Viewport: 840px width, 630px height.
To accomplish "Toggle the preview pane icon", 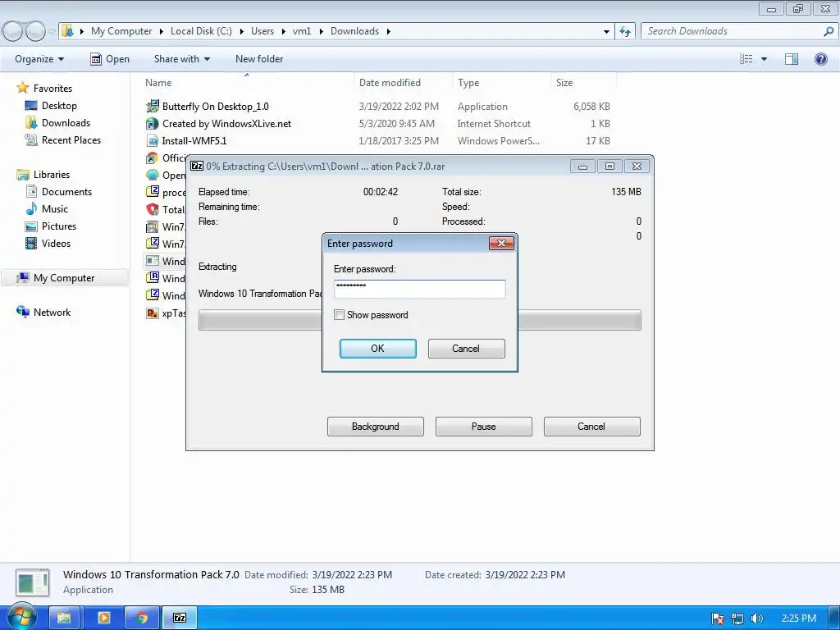I will tap(792, 59).
